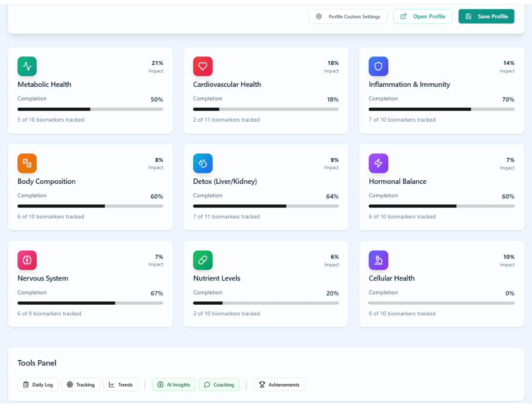Click the 14% impact value
Image resolution: width=532 pixels, height=412 pixels.
click(509, 63)
